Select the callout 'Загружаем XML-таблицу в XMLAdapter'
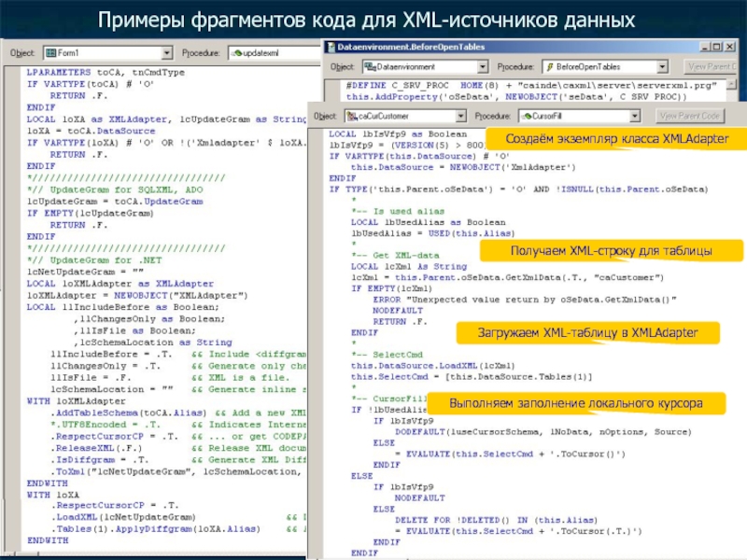747x560 pixels. point(580,332)
